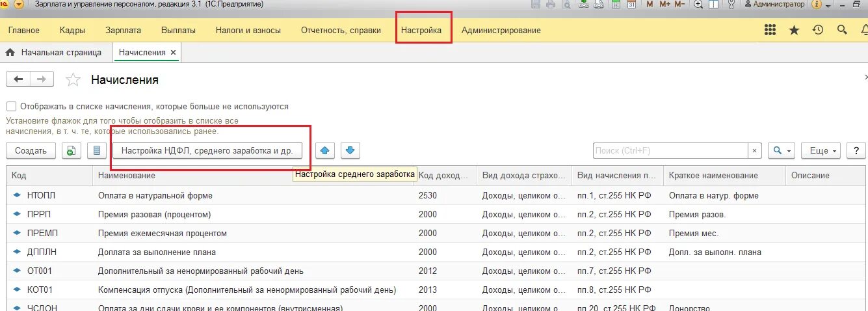Clear the search field with x
Viewport: 868px width, 311px height.
(754, 150)
